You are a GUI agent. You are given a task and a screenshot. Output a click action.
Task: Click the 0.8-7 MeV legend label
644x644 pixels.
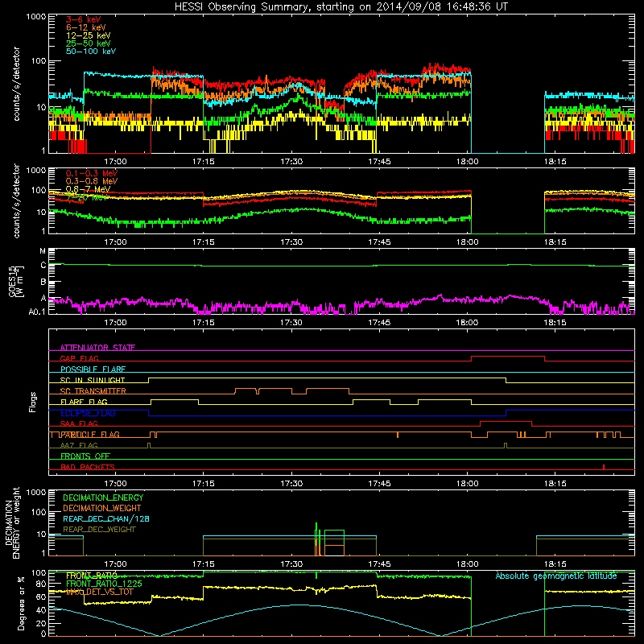pyautogui.click(x=88, y=189)
